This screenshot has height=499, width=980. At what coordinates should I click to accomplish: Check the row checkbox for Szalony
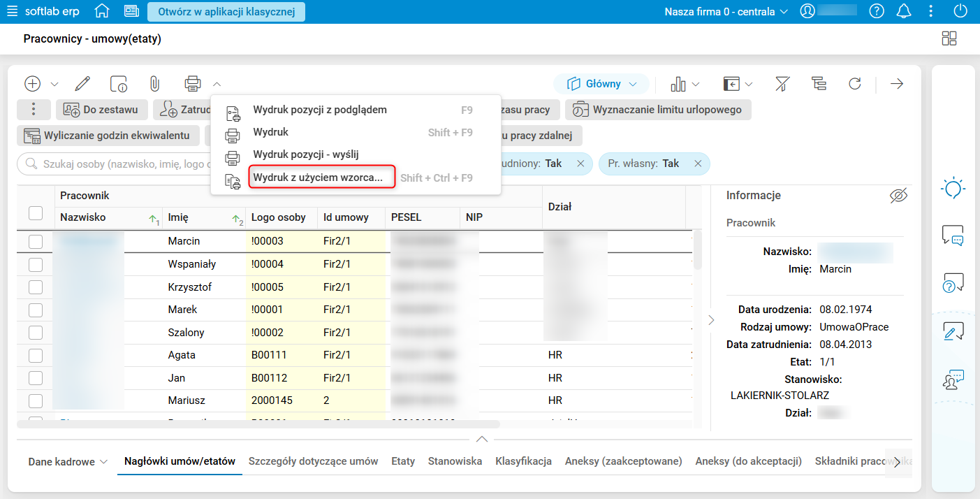36,333
